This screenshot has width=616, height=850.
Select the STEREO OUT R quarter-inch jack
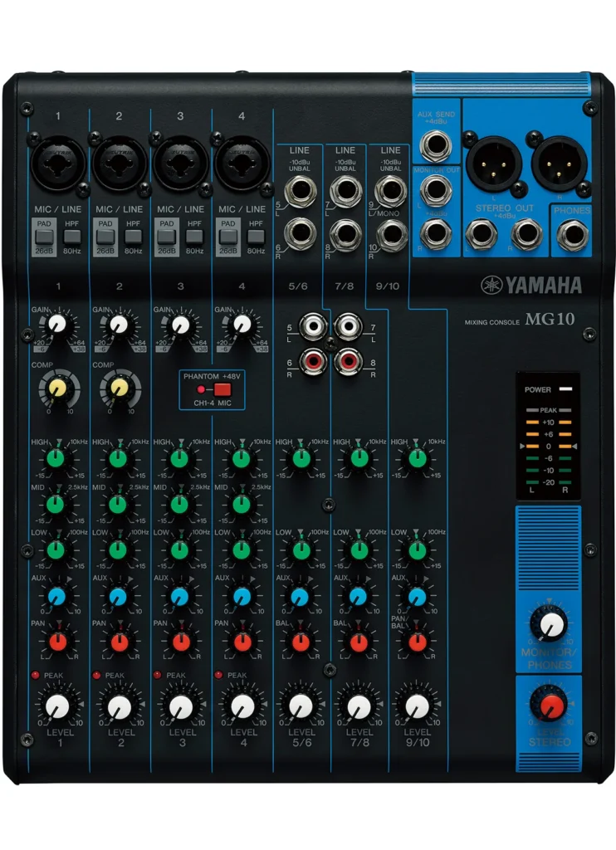tap(526, 234)
